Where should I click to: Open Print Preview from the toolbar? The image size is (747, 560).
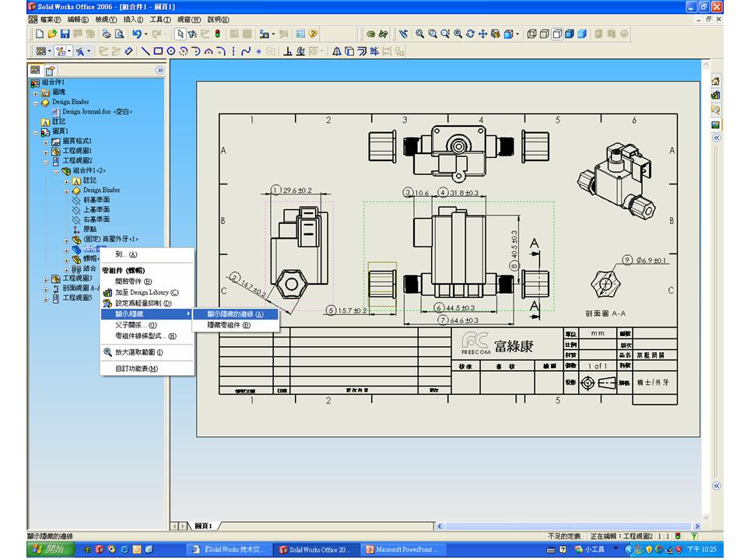(x=119, y=33)
